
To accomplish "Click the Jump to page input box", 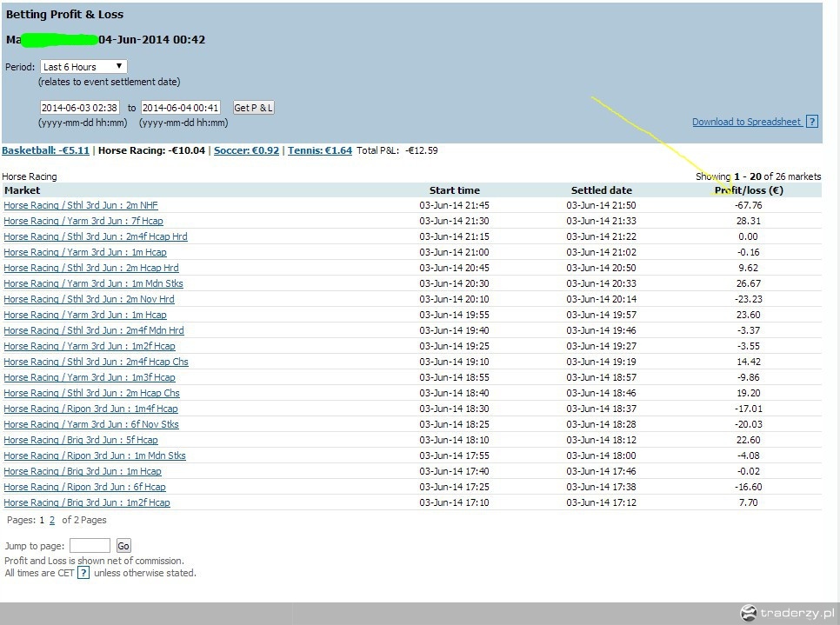I will 90,546.
